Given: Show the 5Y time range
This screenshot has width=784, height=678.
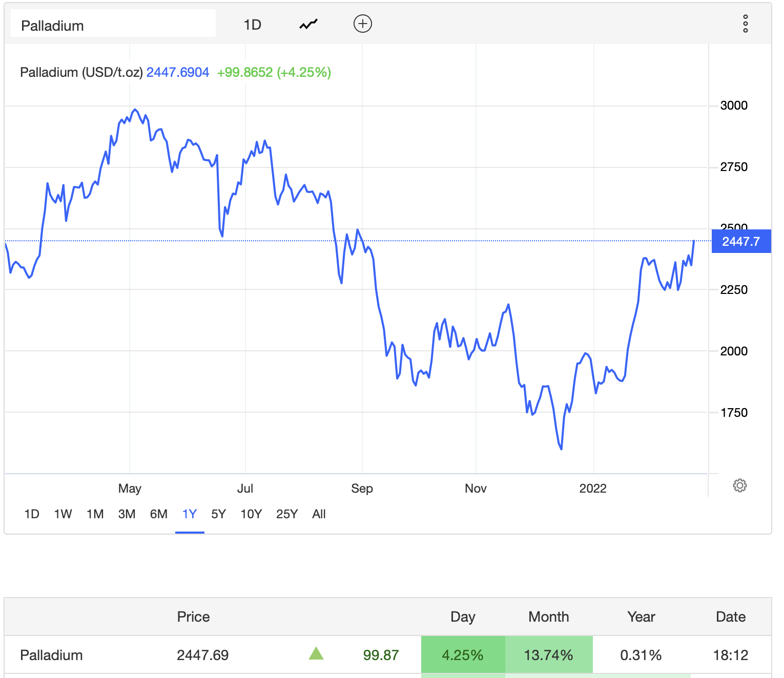Looking at the screenshot, I should click(x=218, y=514).
